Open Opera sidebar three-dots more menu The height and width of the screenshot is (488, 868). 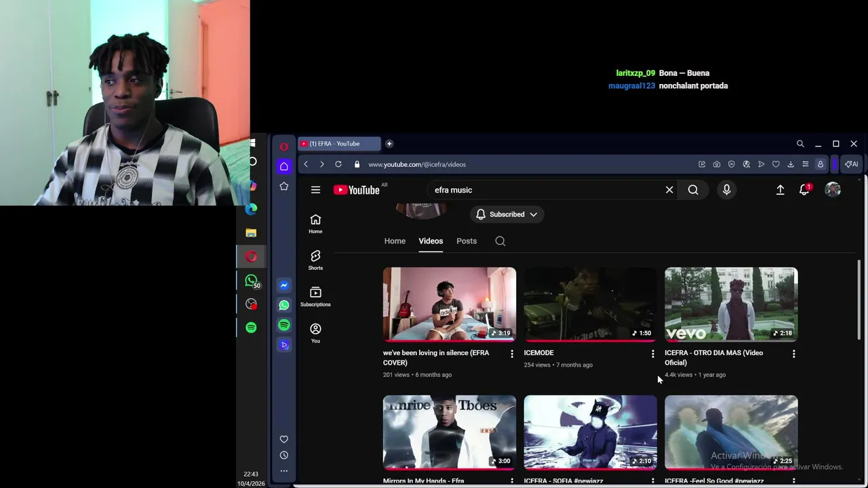[x=284, y=470]
